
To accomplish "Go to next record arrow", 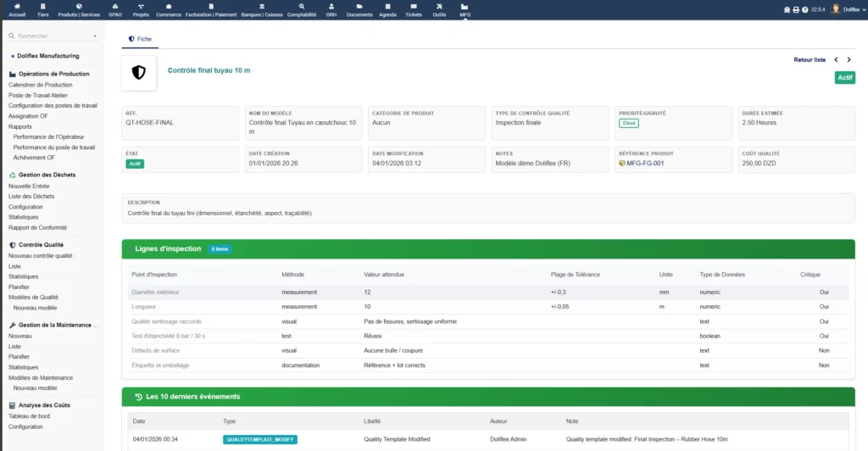I will [849, 60].
